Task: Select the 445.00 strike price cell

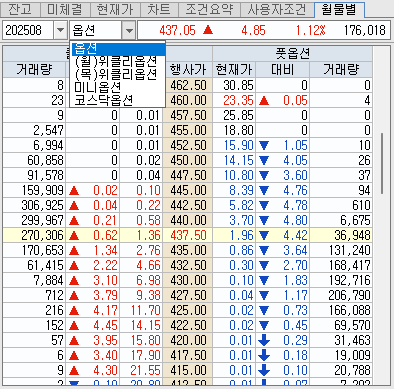Action: pos(188,190)
